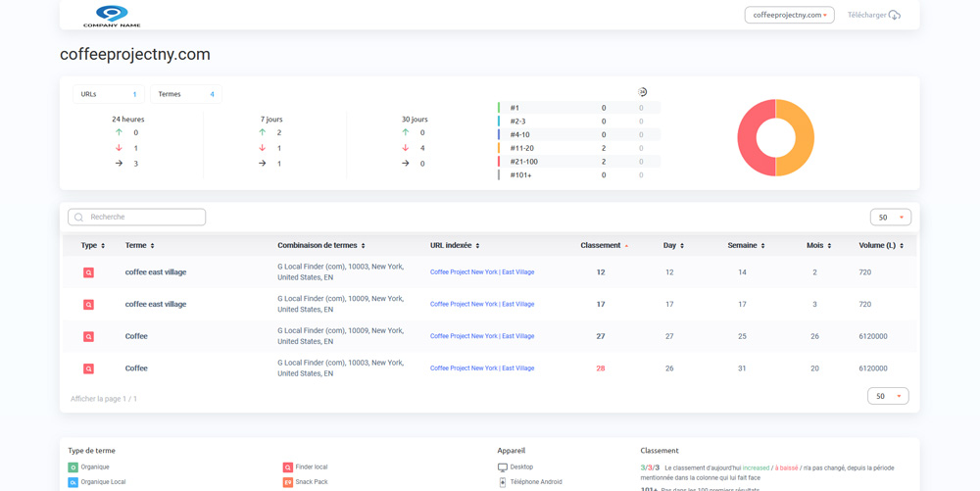Open Coffee Project link in rank 27 row
The height and width of the screenshot is (491, 980).
[x=482, y=336]
